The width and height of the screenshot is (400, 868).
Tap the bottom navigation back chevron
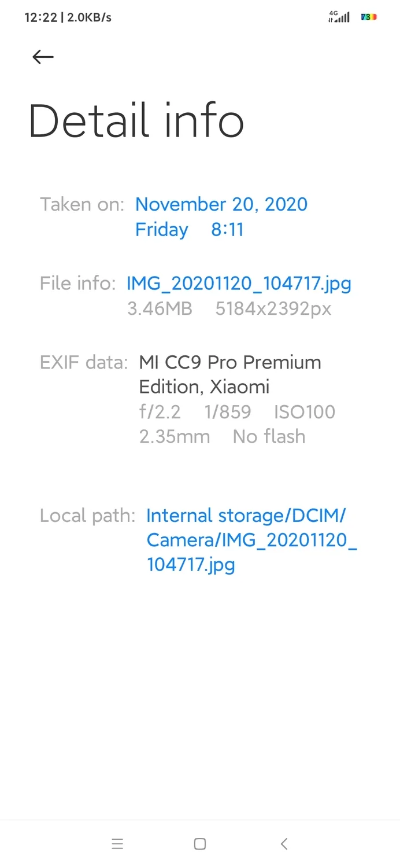[284, 844]
